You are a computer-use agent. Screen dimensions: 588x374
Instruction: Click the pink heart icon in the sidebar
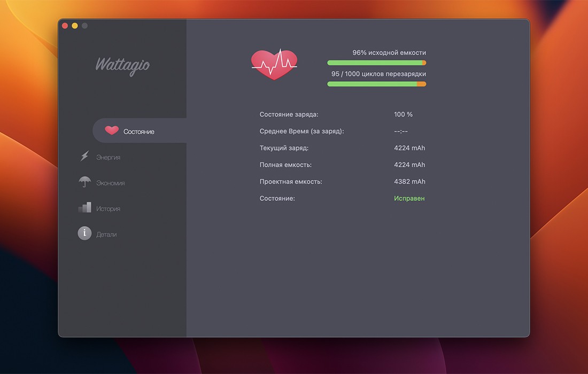click(112, 130)
